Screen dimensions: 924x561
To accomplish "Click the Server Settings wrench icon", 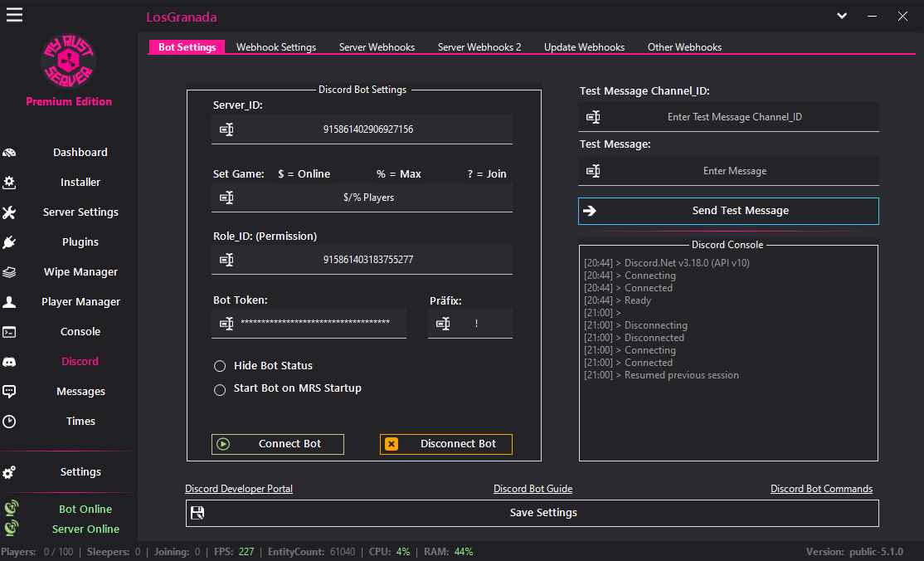I will (9, 212).
